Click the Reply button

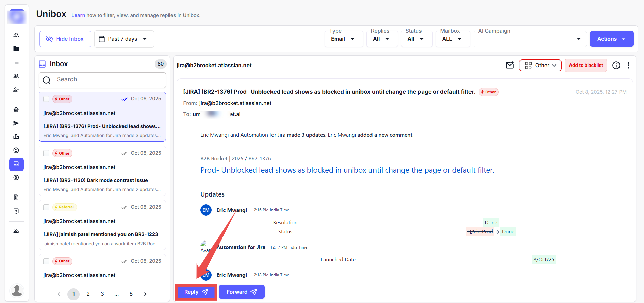coord(196,292)
